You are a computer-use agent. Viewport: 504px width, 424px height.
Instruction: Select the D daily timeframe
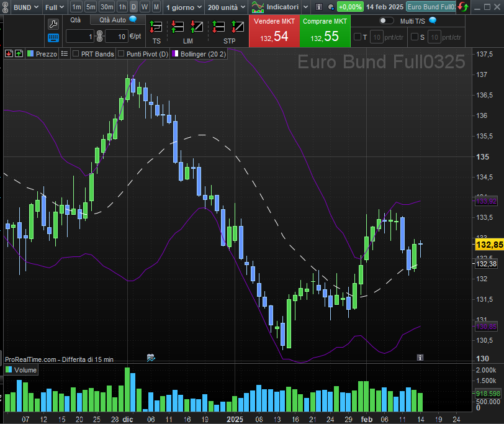pos(133,7)
